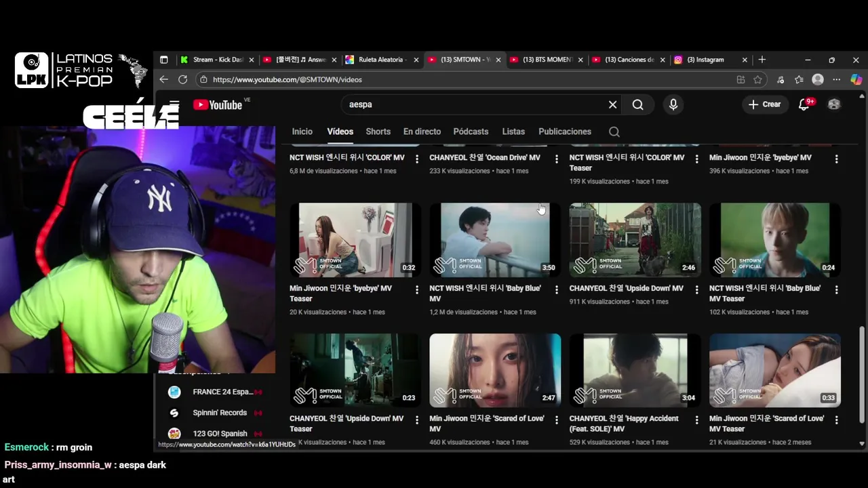Open the Listas channel tab
Viewport: 868px width, 488px height.
513,131
